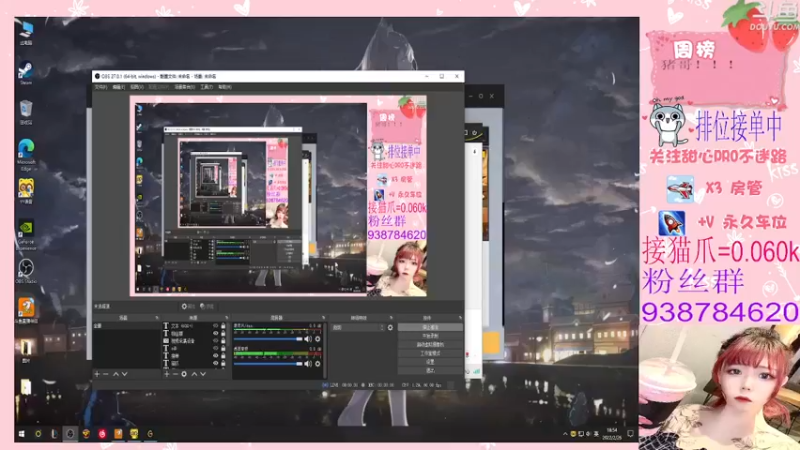
Task: Open the 帮助(H) menu in OBS
Action: click(x=224, y=87)
